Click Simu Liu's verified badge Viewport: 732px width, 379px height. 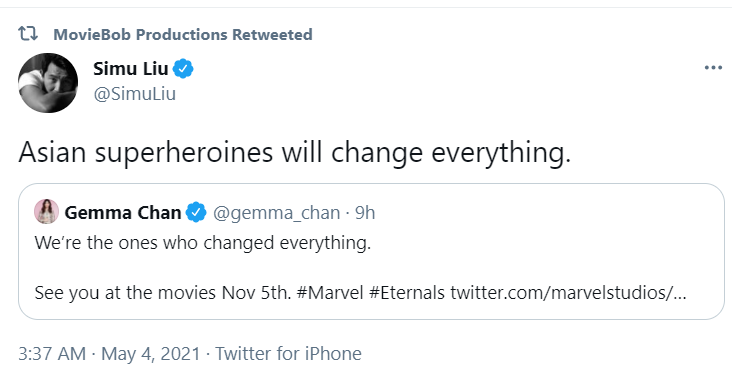point(183,69)
